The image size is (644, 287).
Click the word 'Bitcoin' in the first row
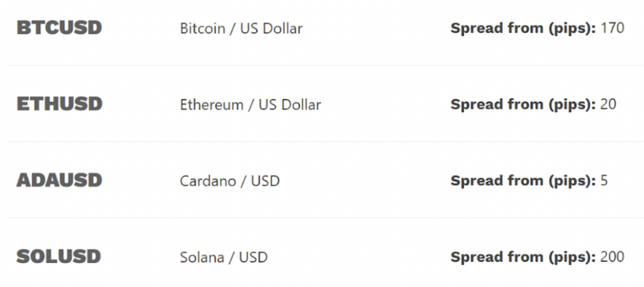click(203, 29)
